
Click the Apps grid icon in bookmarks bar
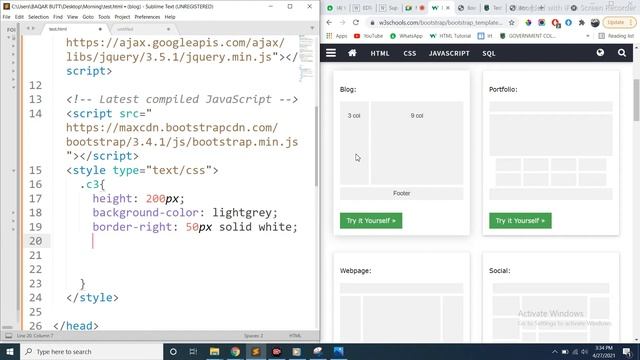tap(329, 36)
